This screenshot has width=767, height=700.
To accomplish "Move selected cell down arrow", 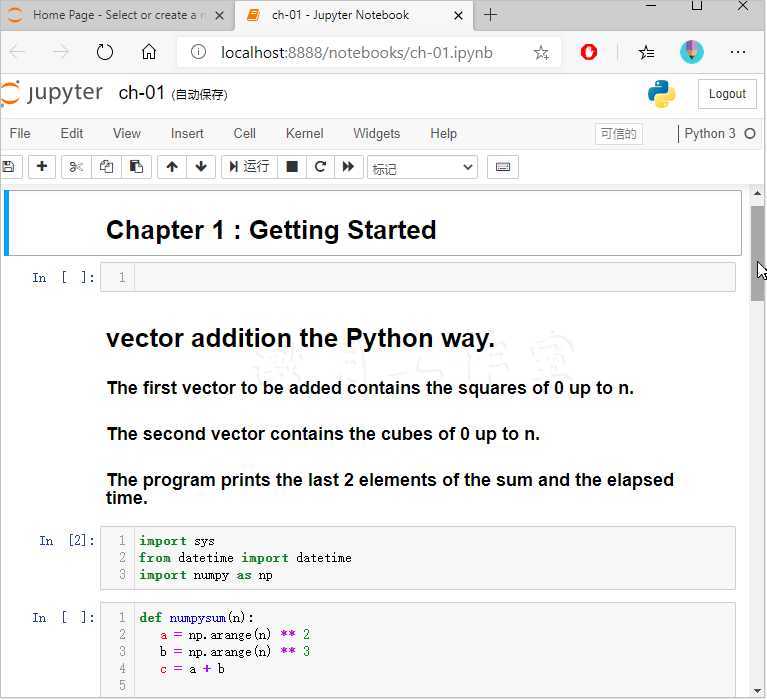I will click(x=201, y=167).
